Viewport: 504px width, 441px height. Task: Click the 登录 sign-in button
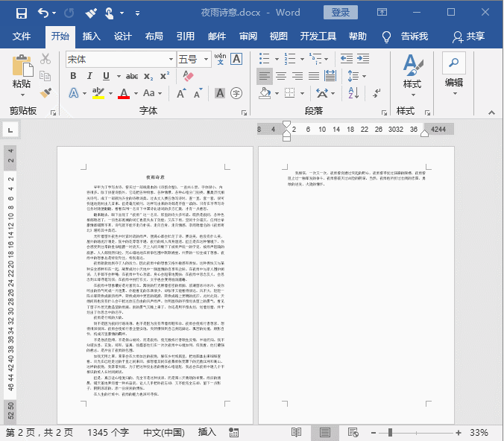click(x=341, y=13)
